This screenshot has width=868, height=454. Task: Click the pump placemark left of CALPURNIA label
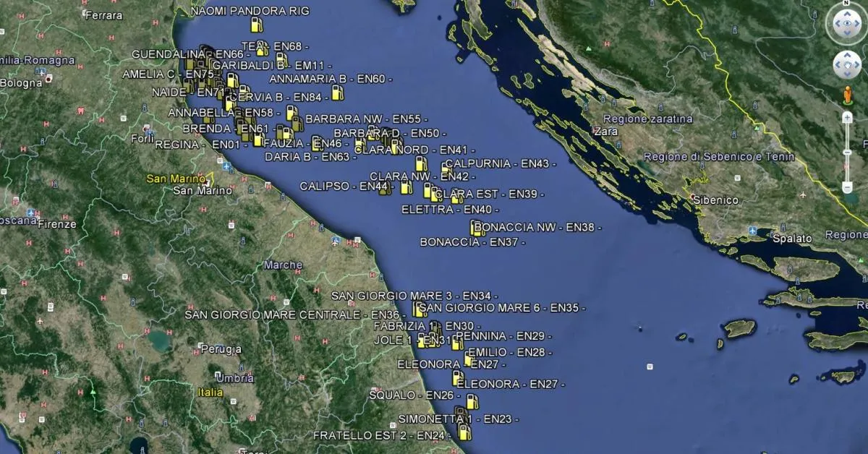(446, 168)
